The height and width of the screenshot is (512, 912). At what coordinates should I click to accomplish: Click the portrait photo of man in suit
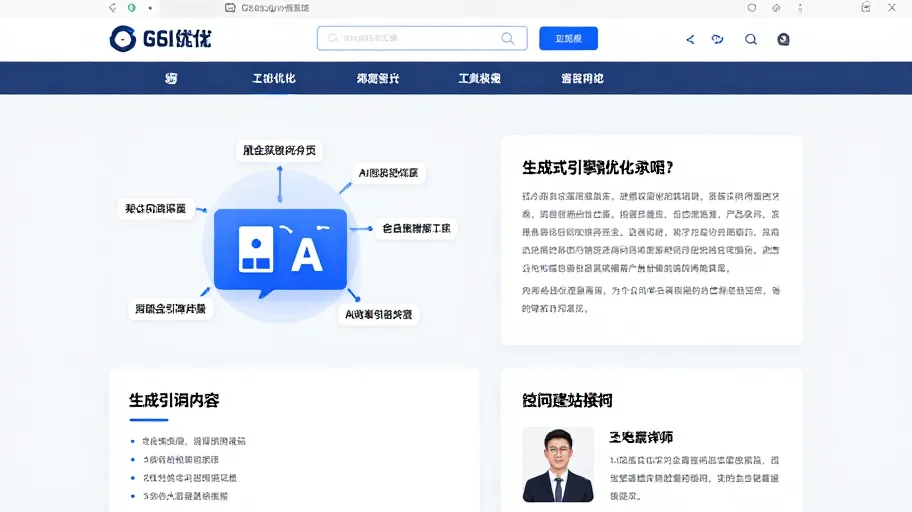coord(558,464)
